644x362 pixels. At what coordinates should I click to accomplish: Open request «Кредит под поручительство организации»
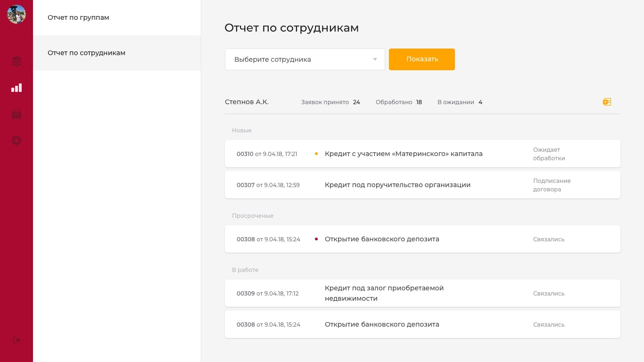(x=397, y=185)
